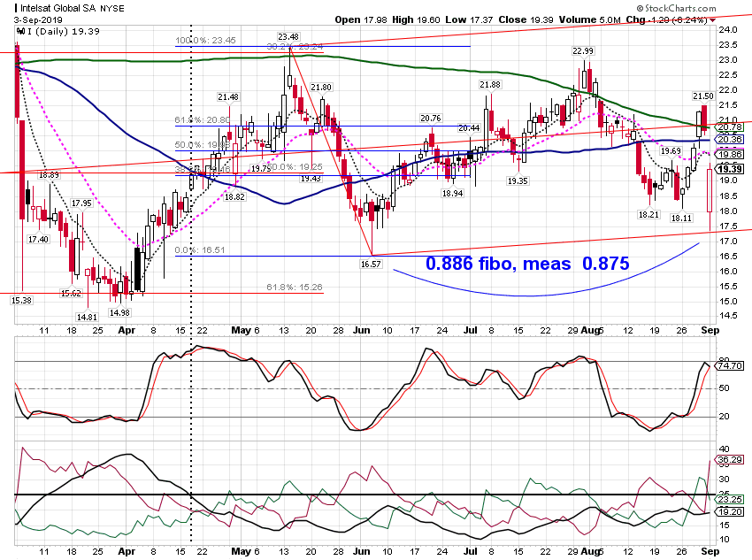
Task: Click the 36.29 indicator value tag
Action: pyautogui.click(x=730, y=460)
